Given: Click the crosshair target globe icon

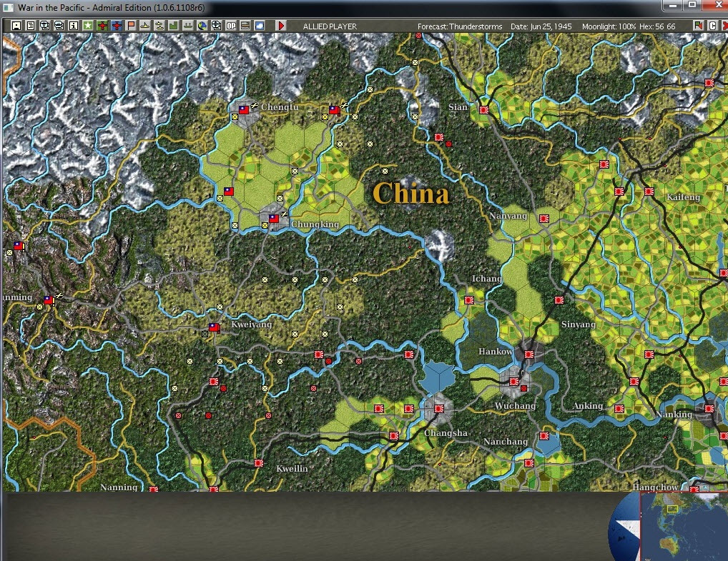Looking at the screenshot, I should coord(217,26).
